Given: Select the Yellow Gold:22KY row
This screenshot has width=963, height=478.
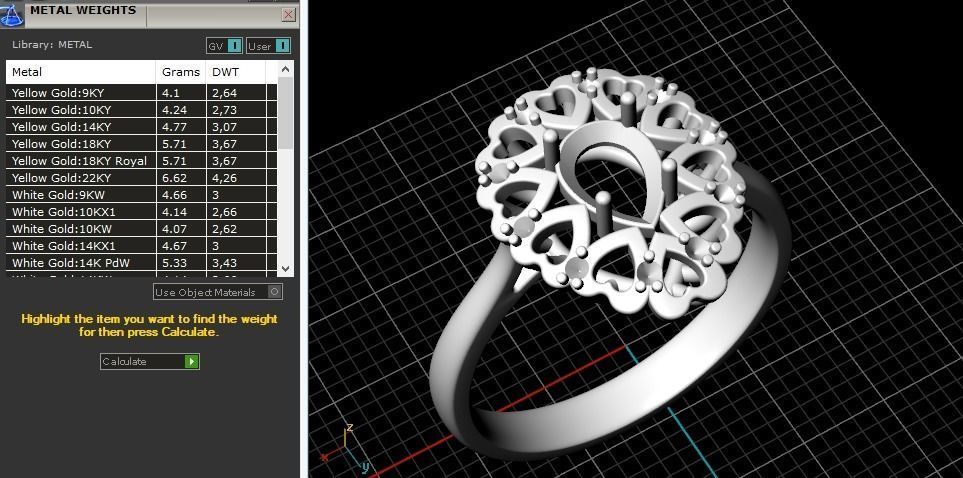Looking at the screenshot, I should [142, 178].
